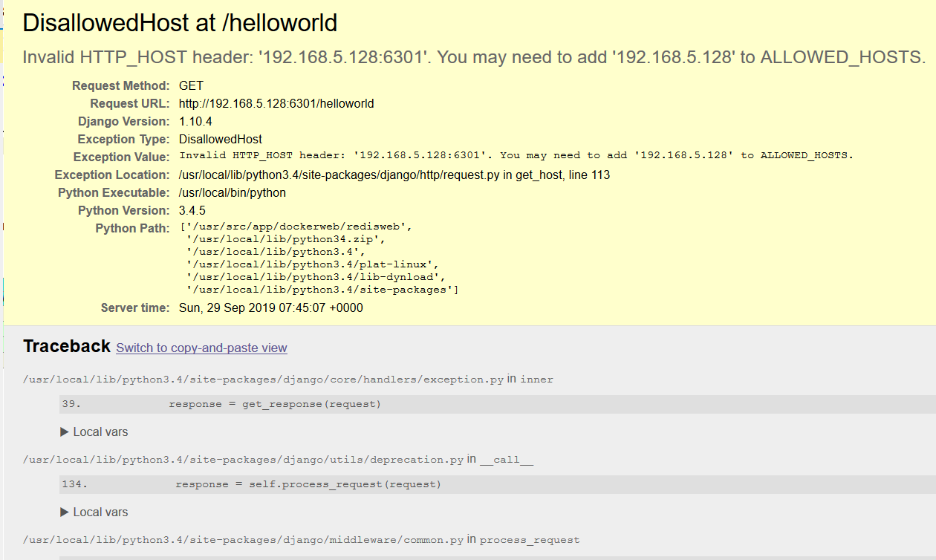The height and width of the screenshot is (560, 936).
Task: Select the middleware/common.py in process_request path
Action: (x=302, y=539)
